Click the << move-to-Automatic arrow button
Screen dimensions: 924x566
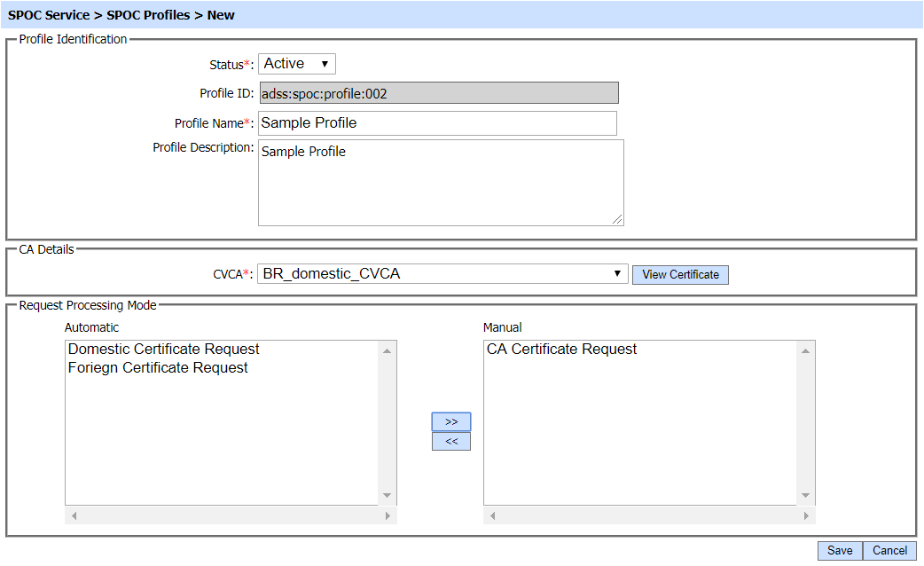450,442
